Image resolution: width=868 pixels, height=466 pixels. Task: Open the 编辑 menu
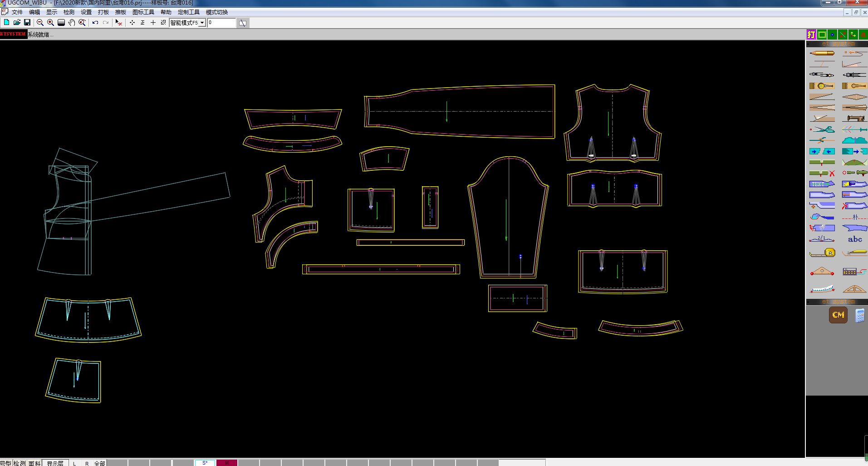click(34, 12)
